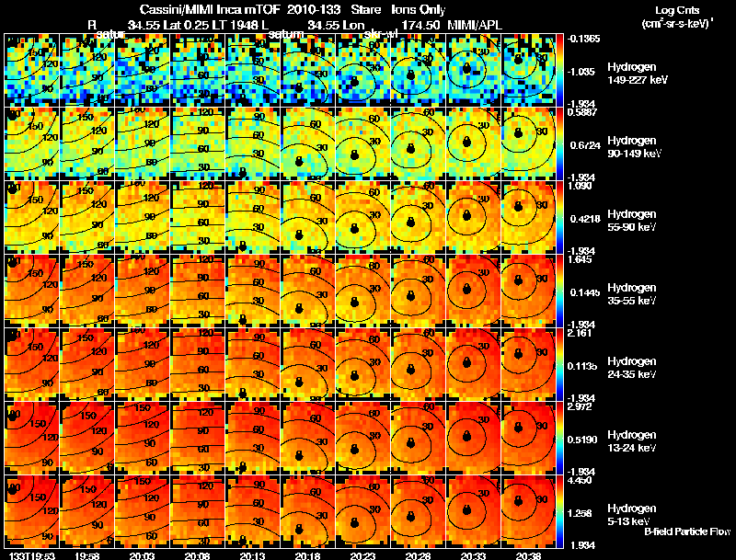Click the 20:18 time label
This screenshot has height=560, width=736.
click(307, 555)
